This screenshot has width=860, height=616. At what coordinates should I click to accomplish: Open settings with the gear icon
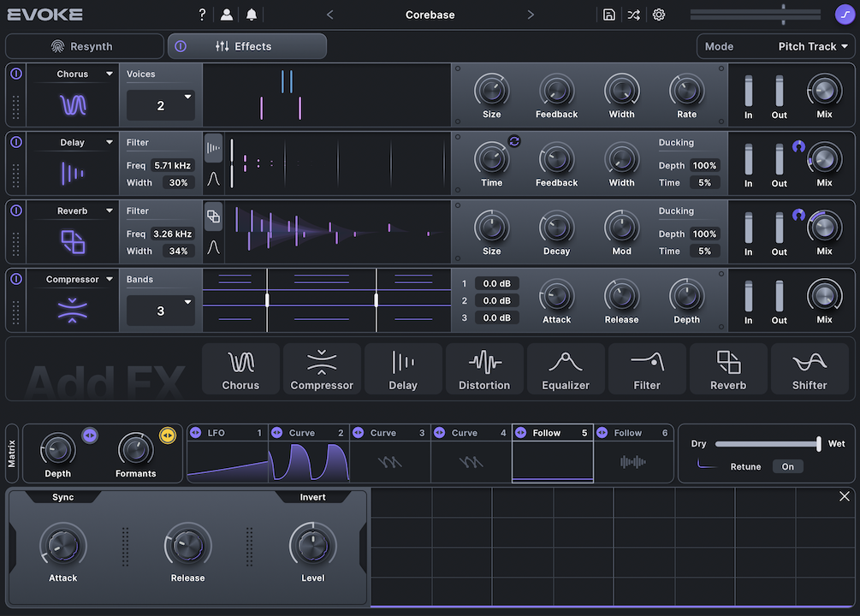coord(659,15)
